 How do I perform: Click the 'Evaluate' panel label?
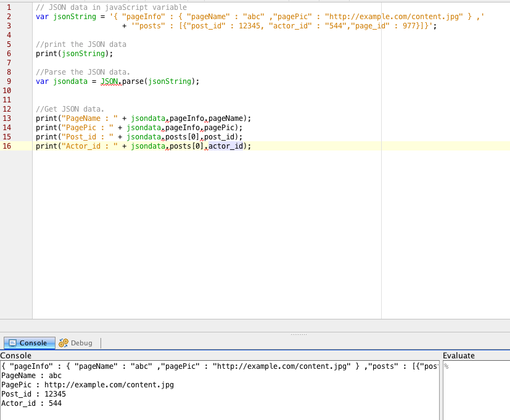coord(459,356)
